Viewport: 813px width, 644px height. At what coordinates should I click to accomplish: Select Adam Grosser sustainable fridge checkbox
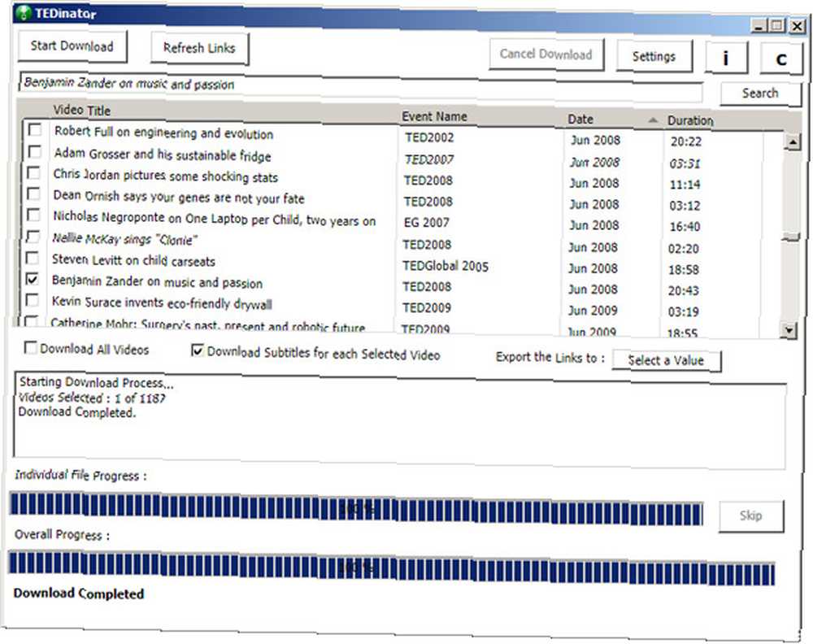click(x=34, y=151)
